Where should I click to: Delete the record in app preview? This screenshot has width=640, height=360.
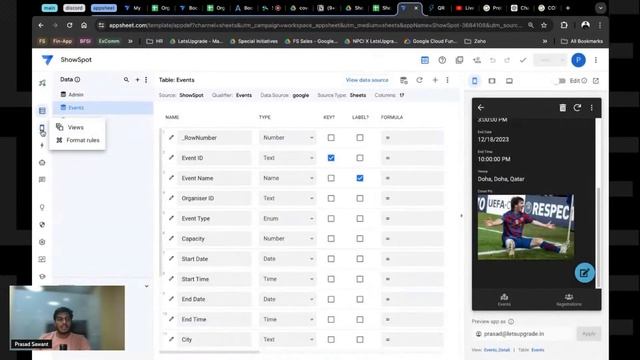[x=562, y=108]
